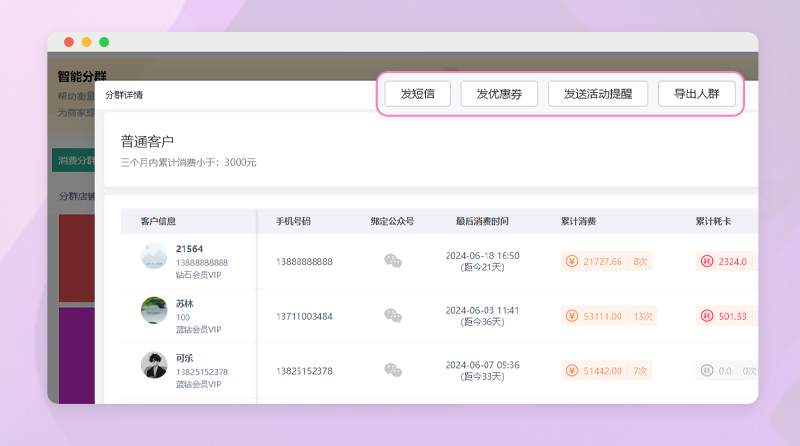Viewport: 800px width, 446px height.
Task: Open avatar of customer 苏林
Action: click(154, 310)
